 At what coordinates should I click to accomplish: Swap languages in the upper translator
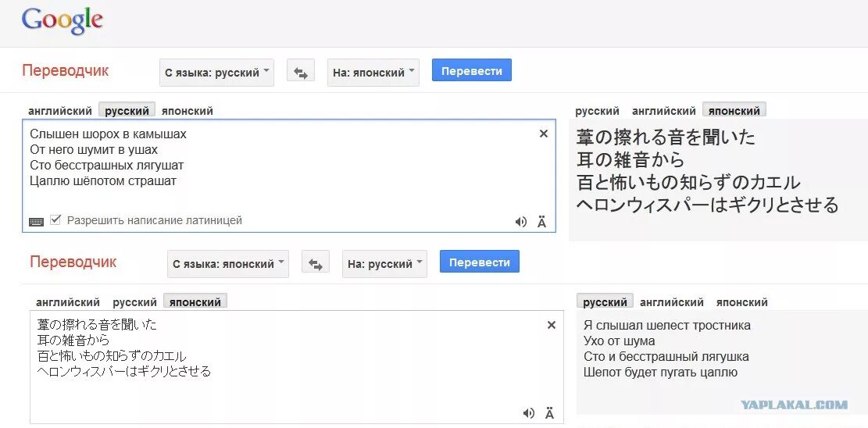click(300, 73)
